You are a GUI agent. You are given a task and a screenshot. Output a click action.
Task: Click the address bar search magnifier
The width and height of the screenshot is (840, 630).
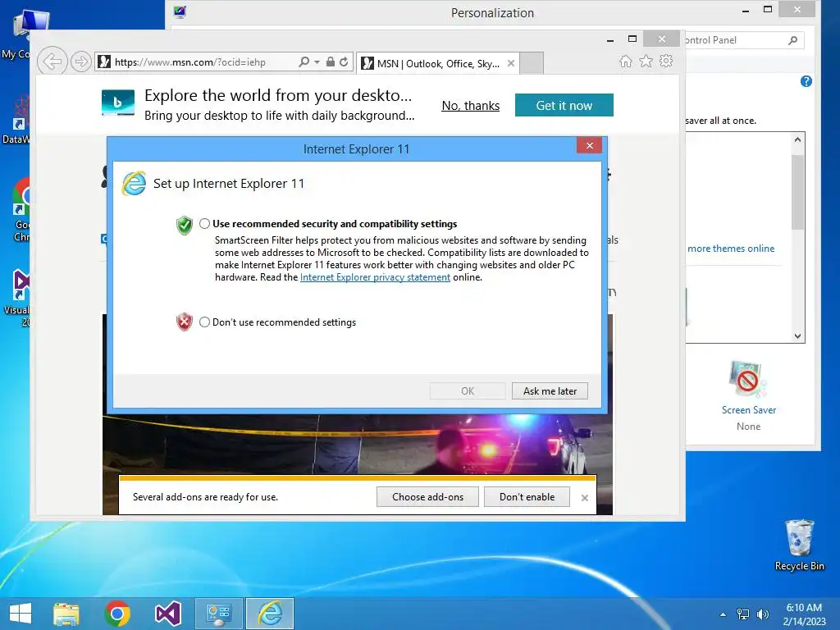[x=304, y=62]
